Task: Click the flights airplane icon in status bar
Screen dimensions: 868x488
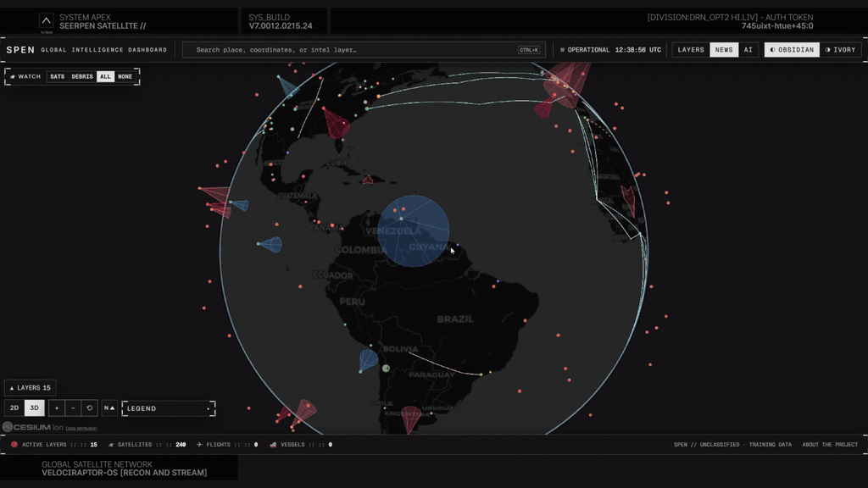Action: pos(199,444)
